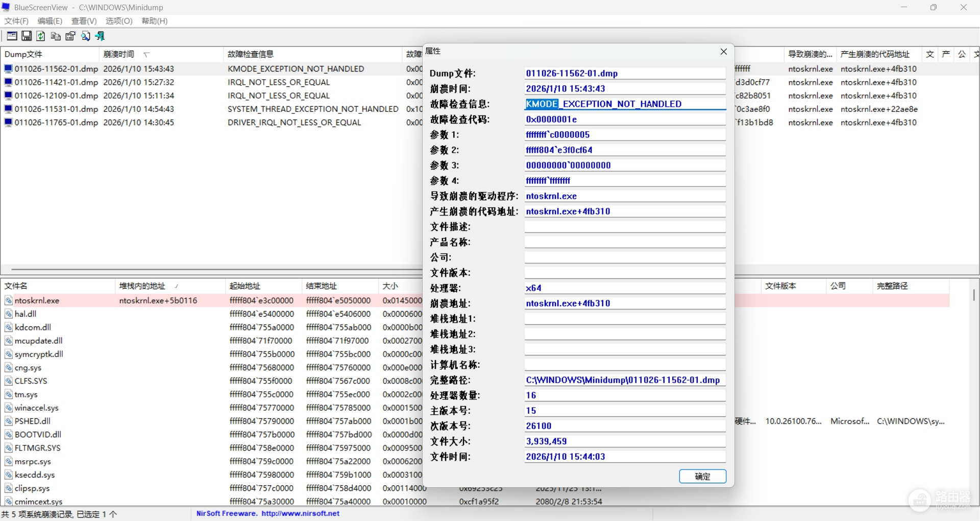
Task: Click the file icon beside symcryptk.dll
Action: pyautogui.click(x=9, y=354)
